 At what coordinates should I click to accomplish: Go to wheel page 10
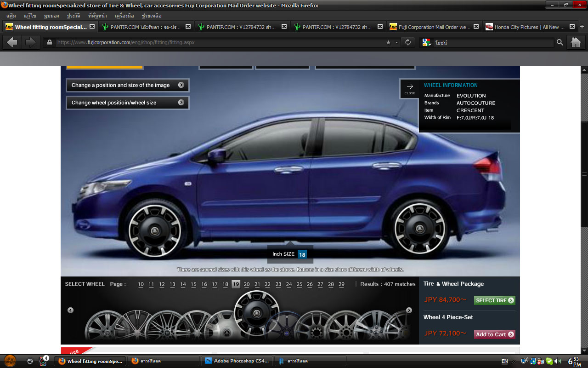(x=141, y=284)
